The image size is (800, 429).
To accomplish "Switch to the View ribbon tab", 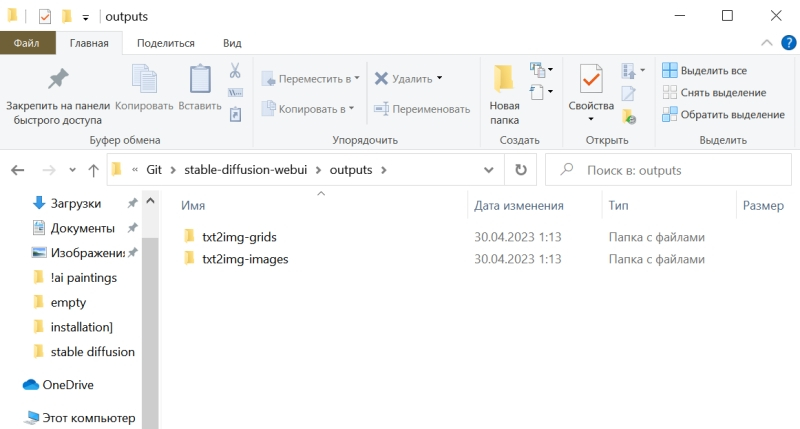I will [x=232, y=43].
